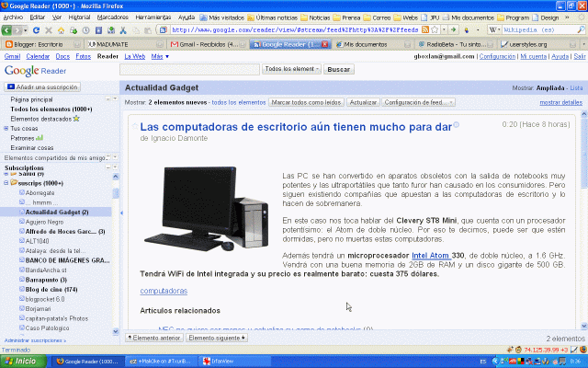
Task: Switch to the Gmail - Recibidos tab
Action: pos(209,44)
